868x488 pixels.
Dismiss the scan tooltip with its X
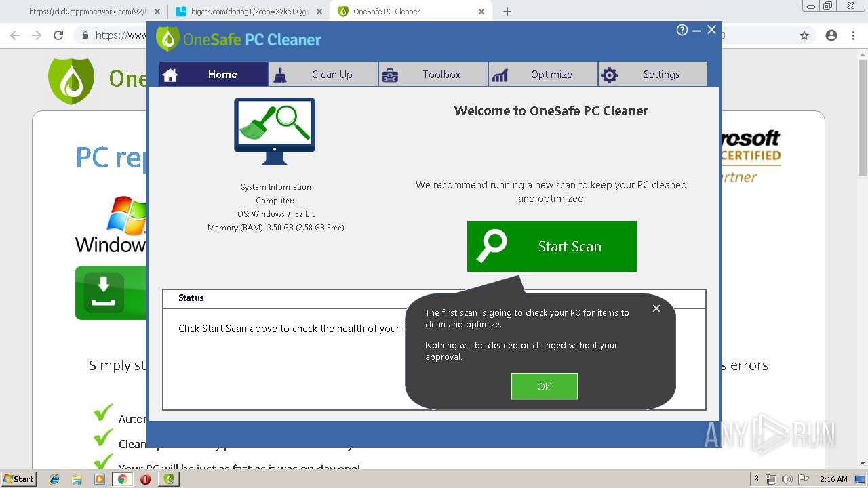tap(656, 308)
